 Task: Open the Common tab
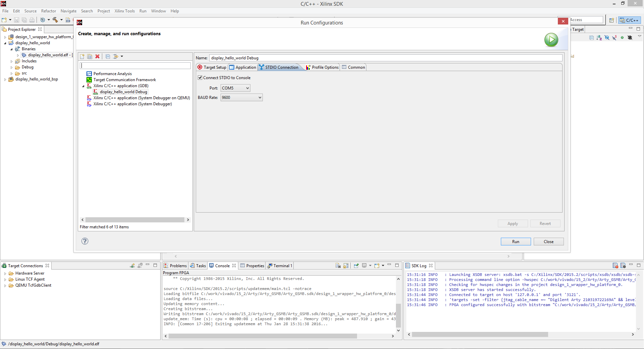353,67
